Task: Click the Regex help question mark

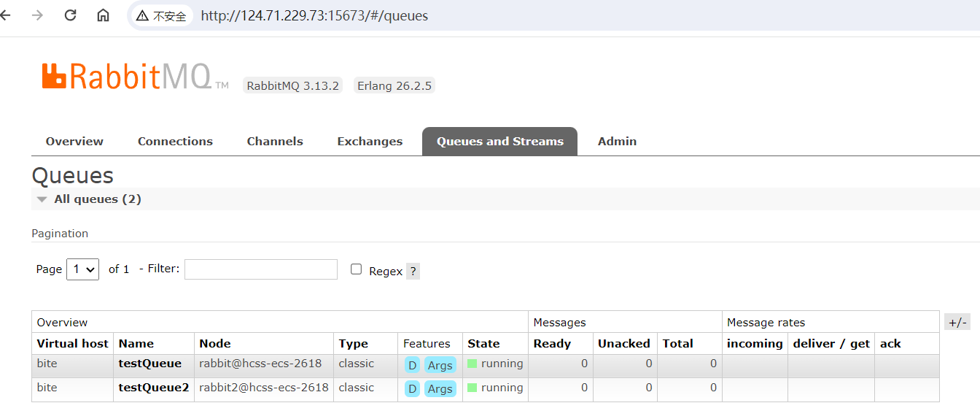Action: [413, 272]
